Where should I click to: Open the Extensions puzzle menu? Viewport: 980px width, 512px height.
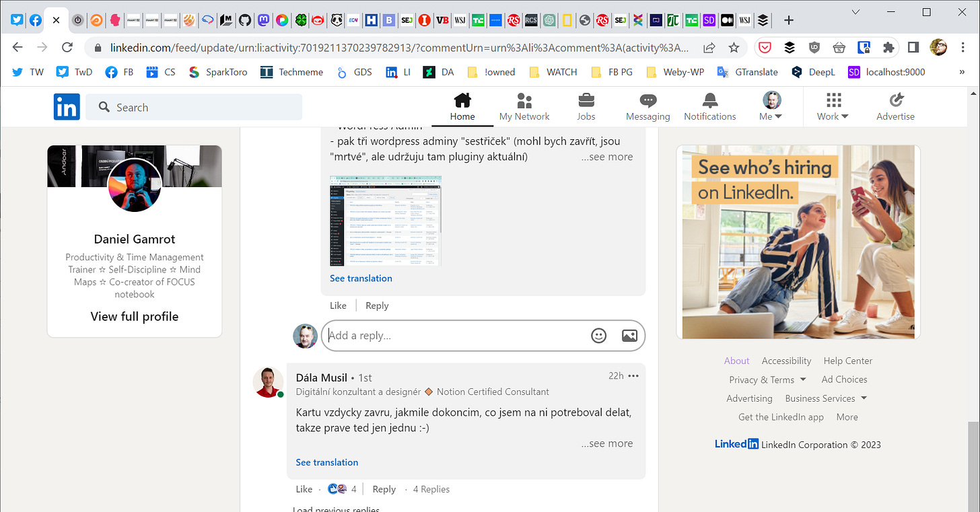click(x=888, y=48)
